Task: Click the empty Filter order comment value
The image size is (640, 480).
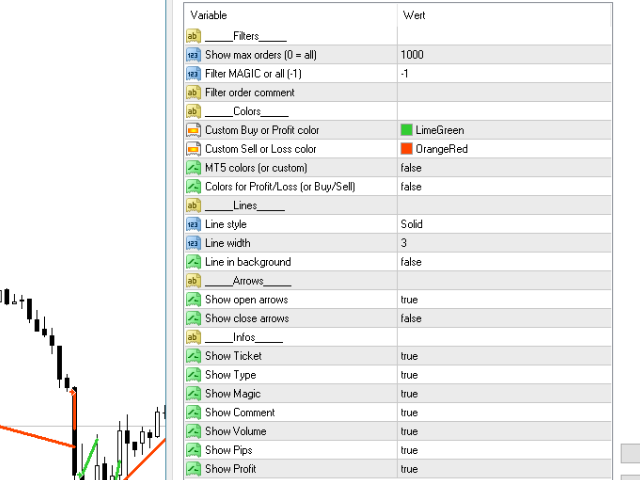Action: pyautogui.click(x=504, y=92)
